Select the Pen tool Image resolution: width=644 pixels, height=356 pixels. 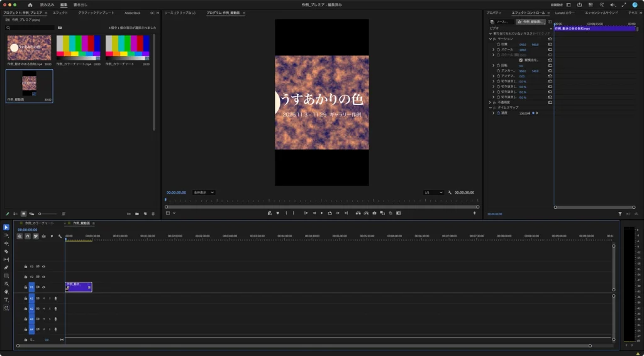point(6,267)
